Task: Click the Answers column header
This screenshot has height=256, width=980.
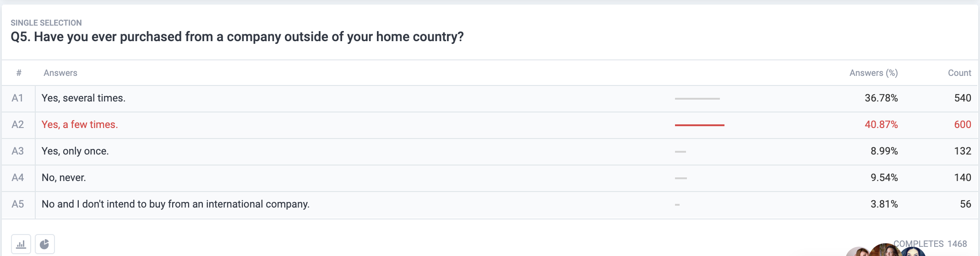Action: [60, 73]
